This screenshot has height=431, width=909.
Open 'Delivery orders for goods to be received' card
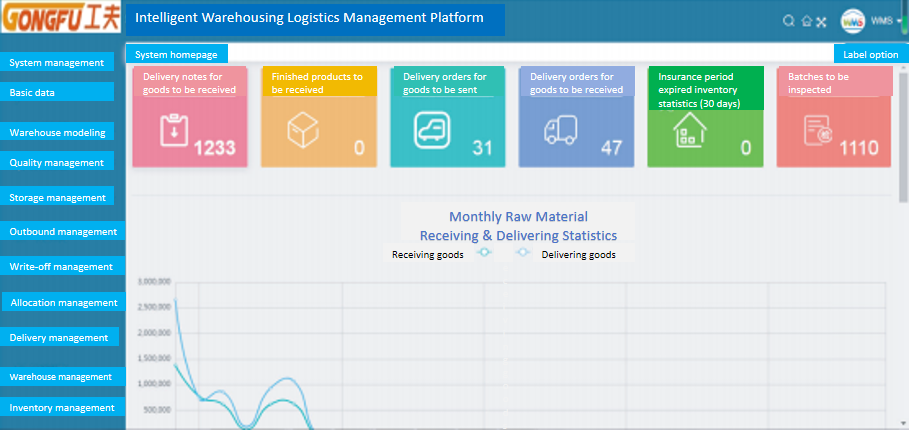point(576,117)
